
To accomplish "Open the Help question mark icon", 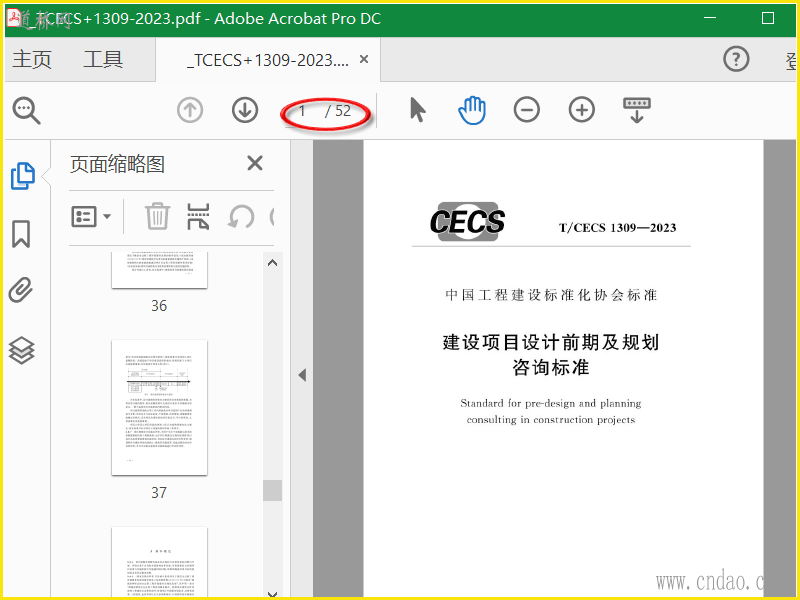I will (x=736, y=59).
